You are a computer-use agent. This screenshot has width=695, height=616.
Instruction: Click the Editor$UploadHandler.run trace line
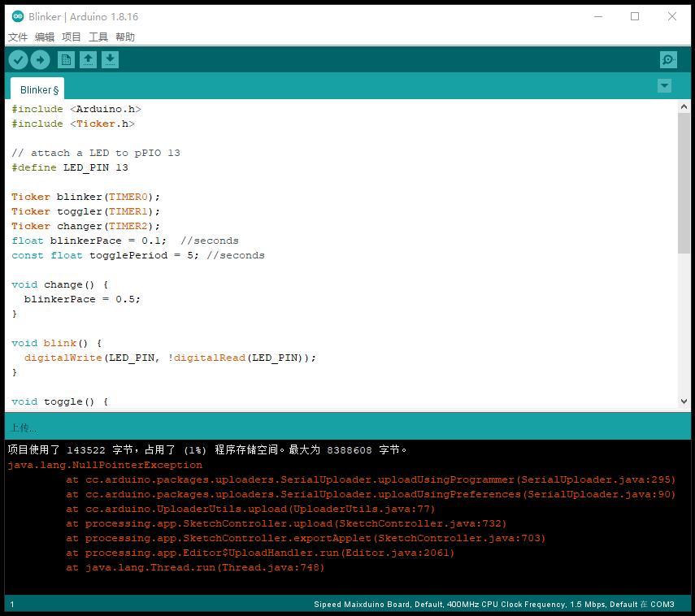tap(260, 553)
